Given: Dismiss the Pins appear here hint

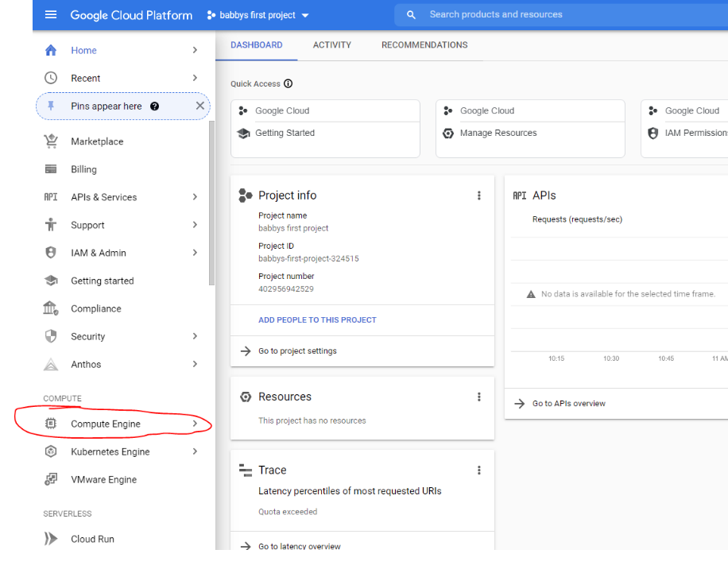Looking at the screenshot, I should click(x=200, y=106).
